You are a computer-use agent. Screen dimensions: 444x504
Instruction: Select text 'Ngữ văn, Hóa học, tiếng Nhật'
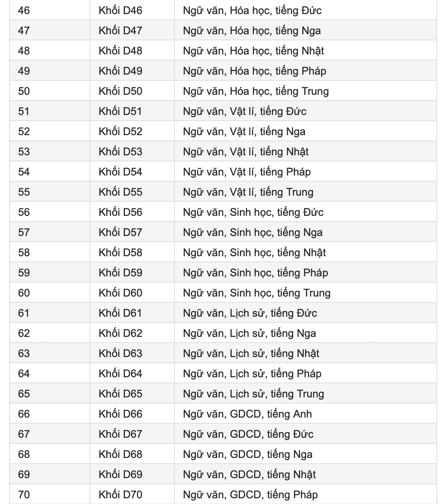pyautogui.click(x=254, y=51)
